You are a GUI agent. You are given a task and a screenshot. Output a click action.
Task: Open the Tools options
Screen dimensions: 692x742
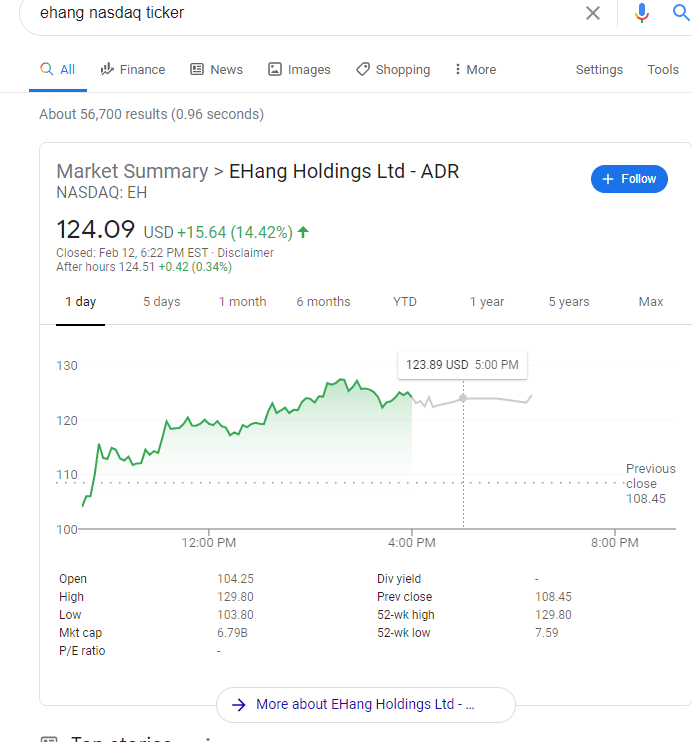pos(663,70)
